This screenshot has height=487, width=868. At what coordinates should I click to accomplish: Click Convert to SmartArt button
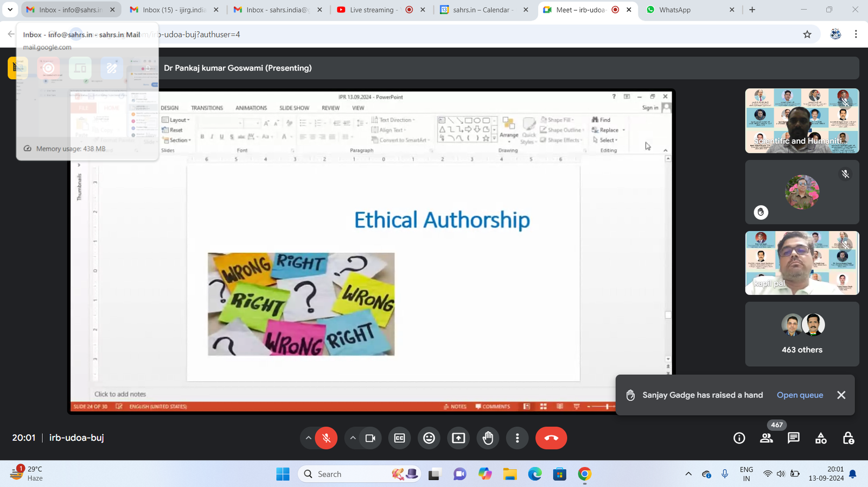400,140
